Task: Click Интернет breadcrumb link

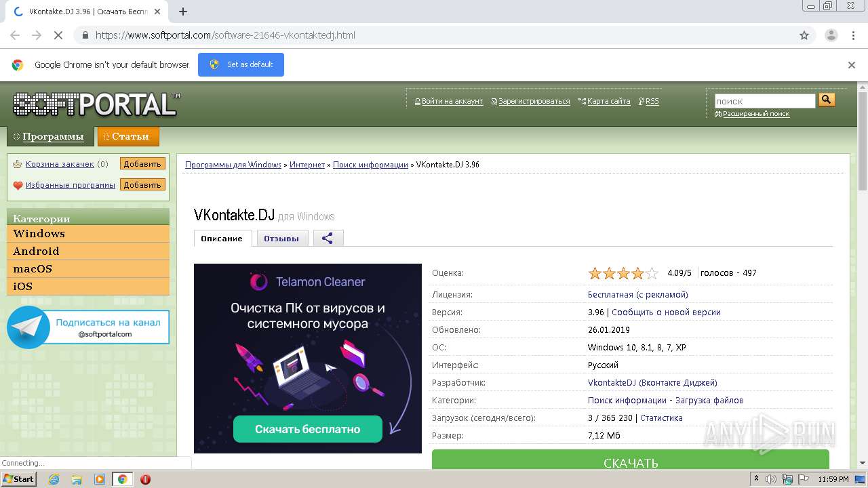Action: [x=307, y=165]
